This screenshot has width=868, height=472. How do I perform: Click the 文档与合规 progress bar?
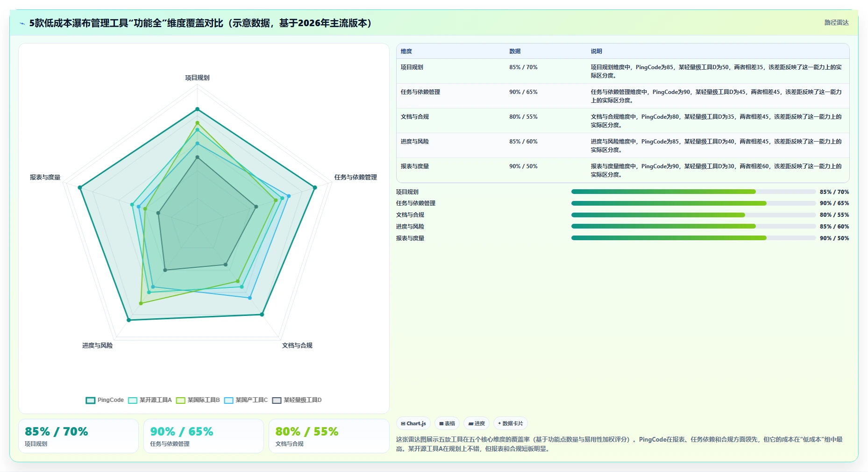pos(693,215)
